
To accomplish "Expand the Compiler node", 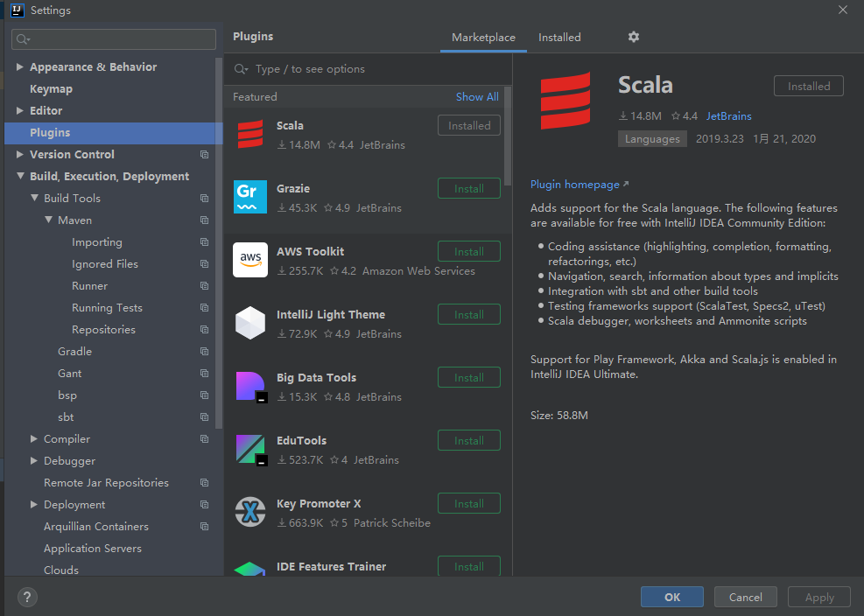I will click(x=34, y=438).
